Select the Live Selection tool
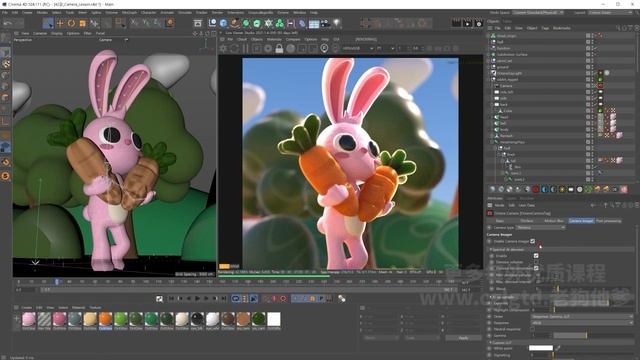Viewport: 640px width, 360px height. click(48, 23)
